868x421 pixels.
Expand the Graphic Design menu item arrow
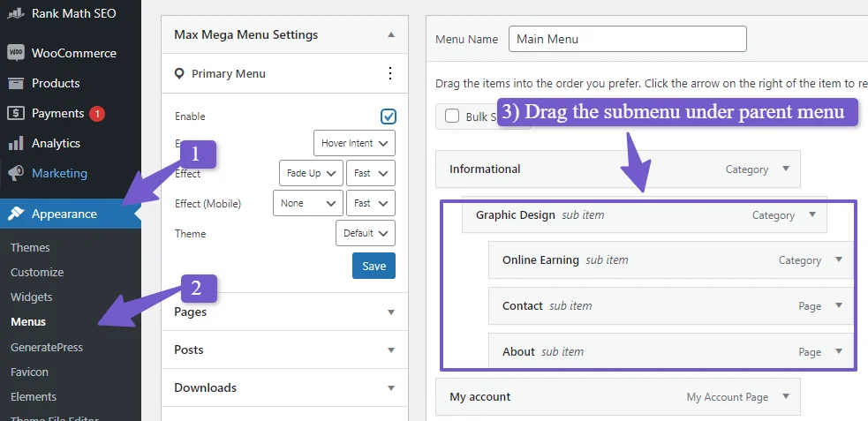(x=812, y=214)
